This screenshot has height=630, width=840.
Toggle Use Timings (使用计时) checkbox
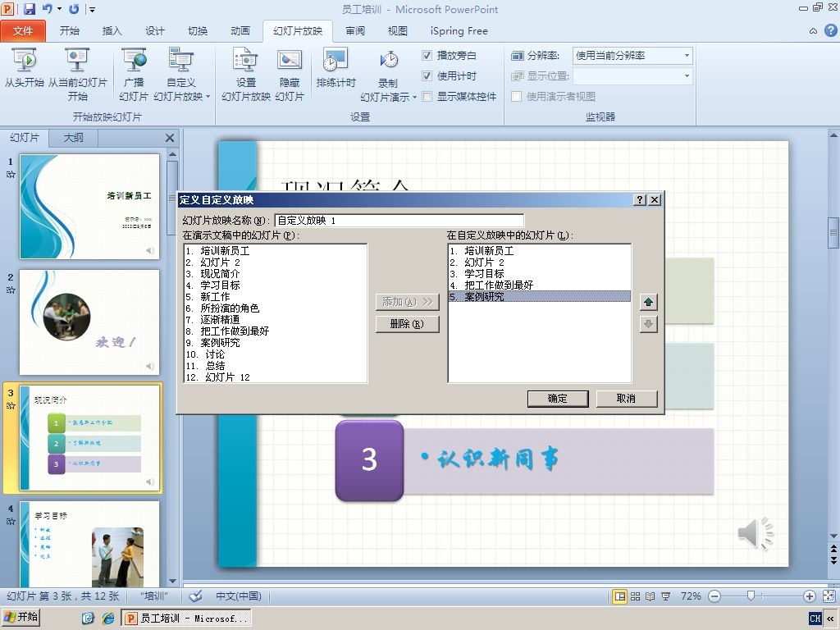(x=427, y=75)
